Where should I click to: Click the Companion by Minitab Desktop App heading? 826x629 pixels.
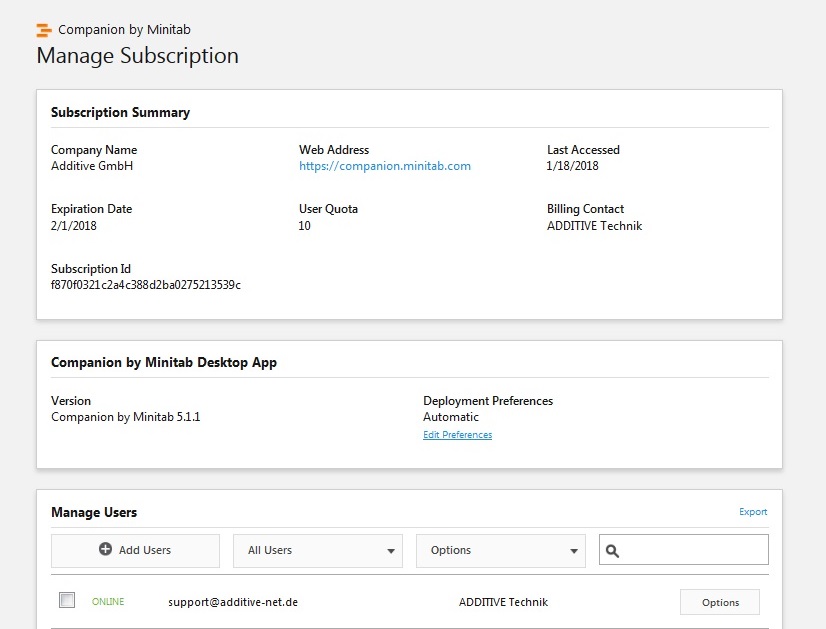coord(164,363)
